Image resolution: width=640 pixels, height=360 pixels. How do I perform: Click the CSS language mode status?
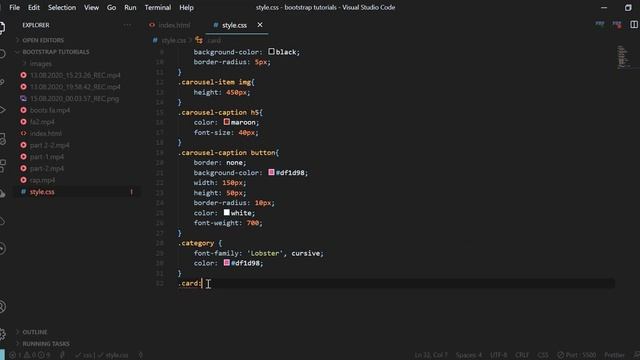click(x=543, y=355)
